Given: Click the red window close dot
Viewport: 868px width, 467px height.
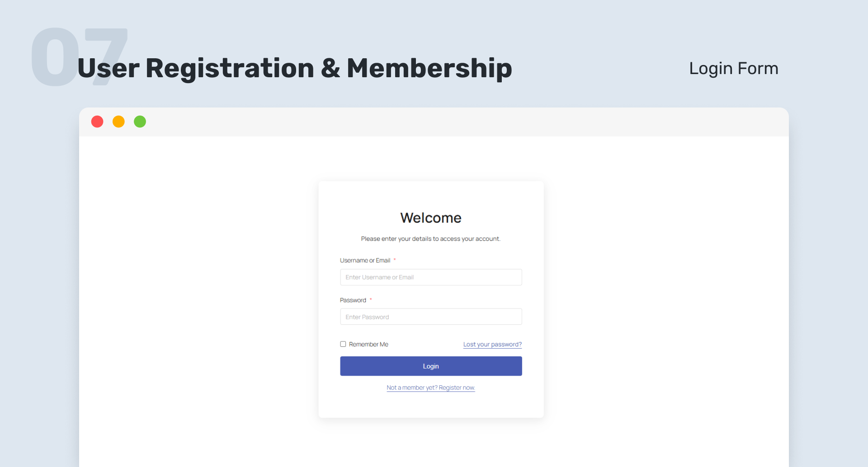Looking at the screenshot, I should (x=97, y=121).
